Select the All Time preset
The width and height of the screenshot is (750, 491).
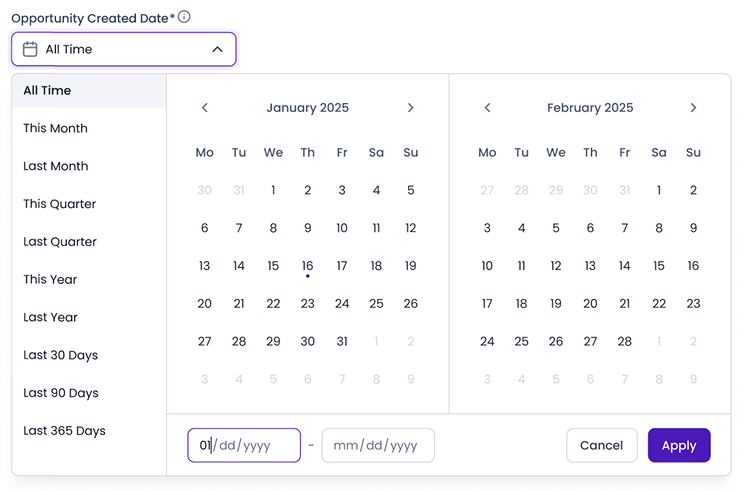pos(89,90)
